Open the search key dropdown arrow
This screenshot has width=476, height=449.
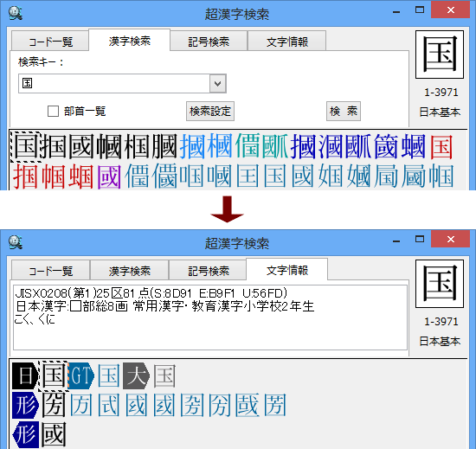pos(217,83)
